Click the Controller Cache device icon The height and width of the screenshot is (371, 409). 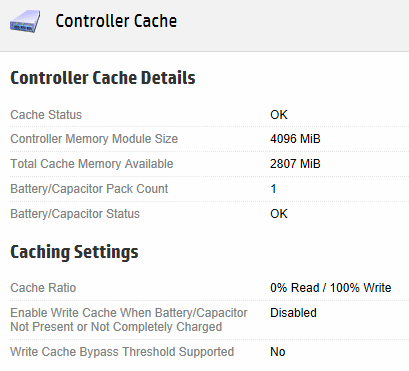[x=25, y=22]
